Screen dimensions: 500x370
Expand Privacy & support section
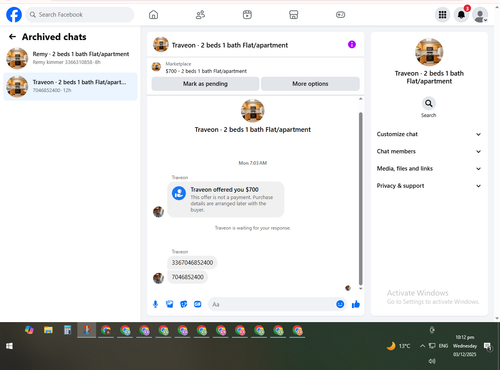coord(429,186)
